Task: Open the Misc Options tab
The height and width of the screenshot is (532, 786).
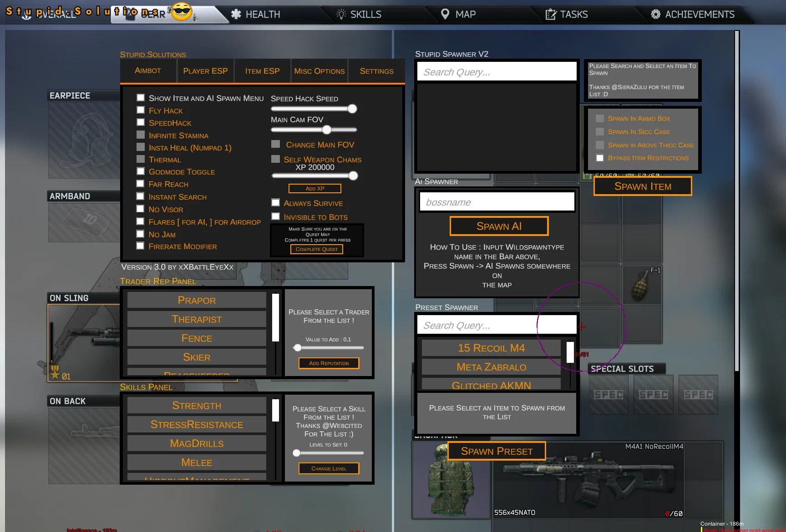Action: pyautogui.click(x=319, y=71)
